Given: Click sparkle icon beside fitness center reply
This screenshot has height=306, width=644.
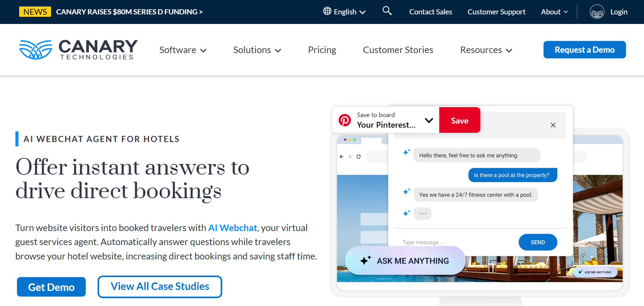Looking at the screenshot, I should pyautogui.click(x=406, y=192).
